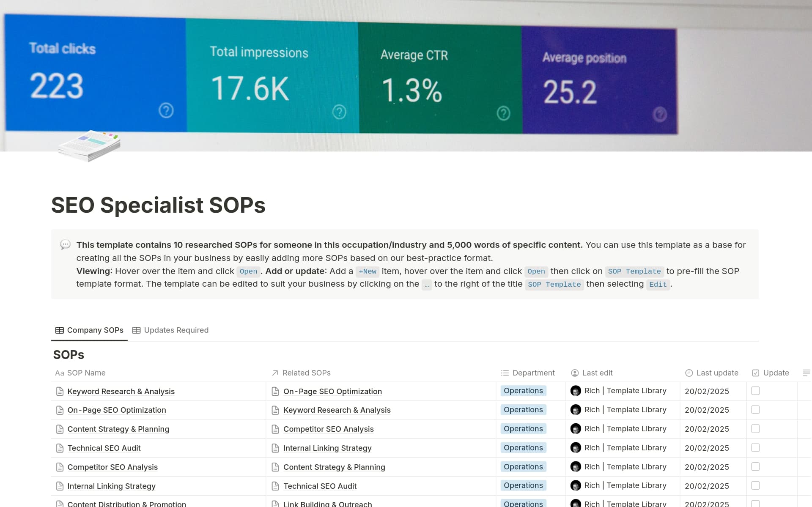This screenshot has height=507, width=812.
Task: Open the Internal Linking Strategy SOP
Action: tap(111, 486)
